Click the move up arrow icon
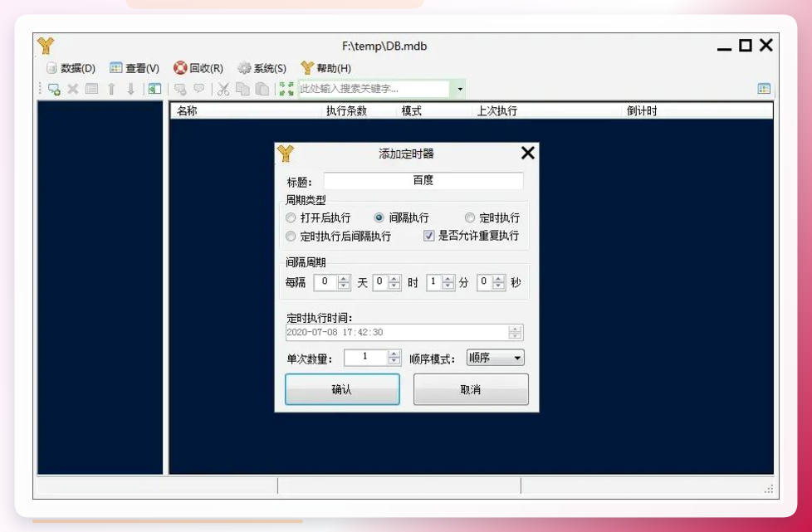 point(111,89)
